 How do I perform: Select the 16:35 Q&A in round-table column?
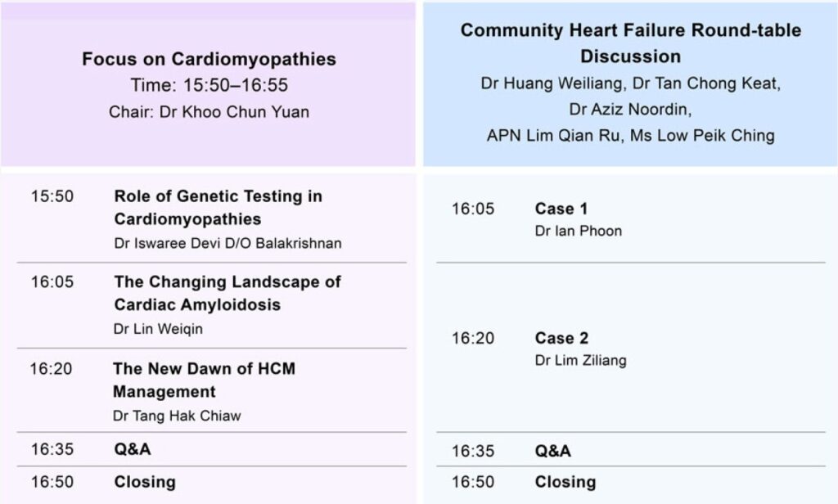(x=631, y=451)
